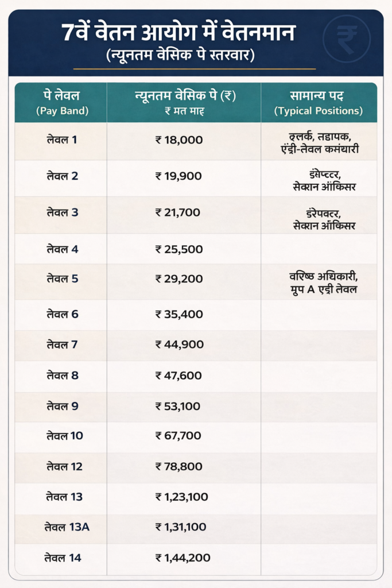Select the ₹ 25,500 amount cell
This screenshot has width=392, height=588.
click(x=178, y=249)
